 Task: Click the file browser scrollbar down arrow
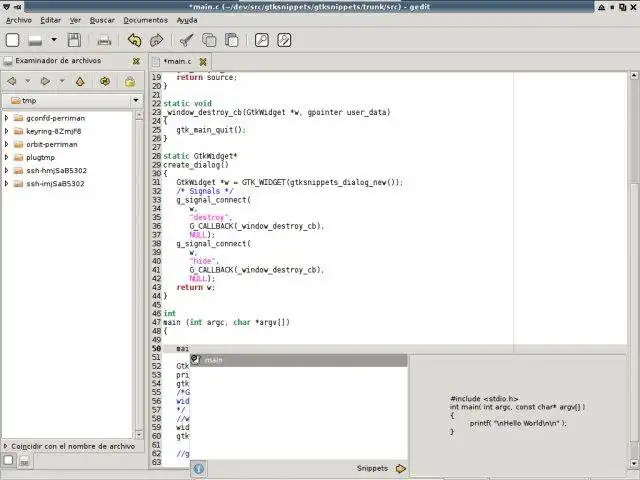[x=139, y=434]
